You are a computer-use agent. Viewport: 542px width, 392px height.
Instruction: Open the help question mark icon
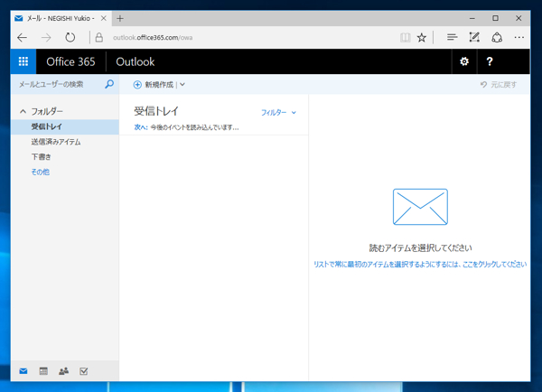pos(490,61)
